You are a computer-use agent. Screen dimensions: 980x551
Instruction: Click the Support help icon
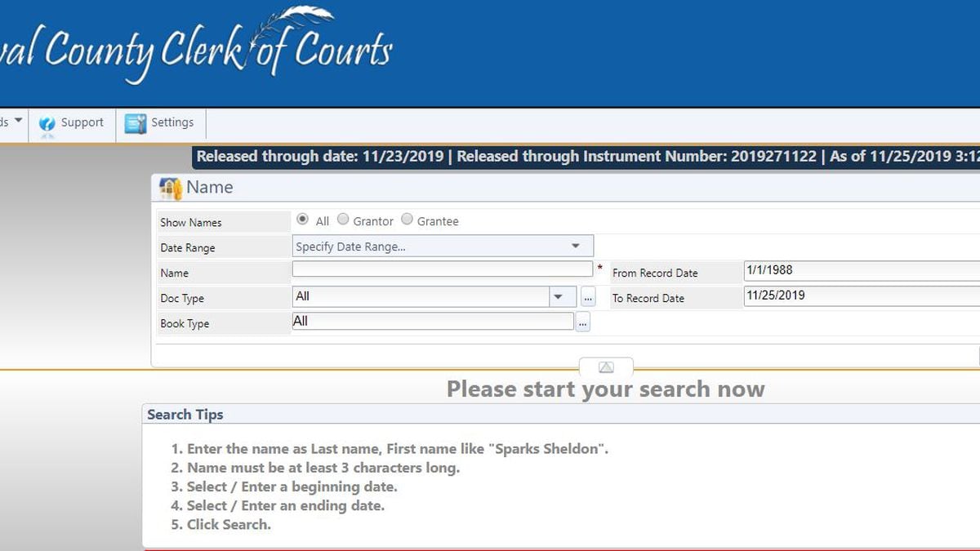[47, 123]
